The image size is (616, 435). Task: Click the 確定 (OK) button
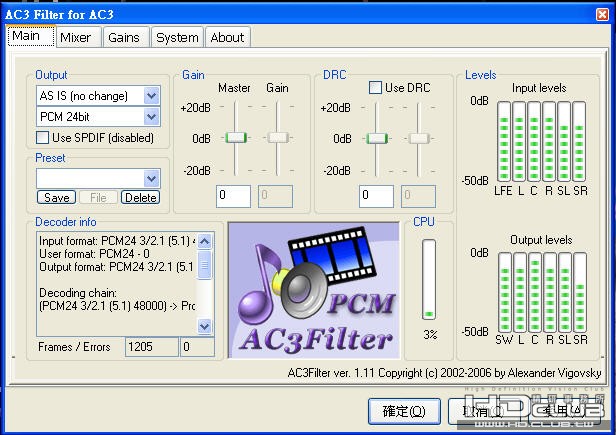pos(404,411)
